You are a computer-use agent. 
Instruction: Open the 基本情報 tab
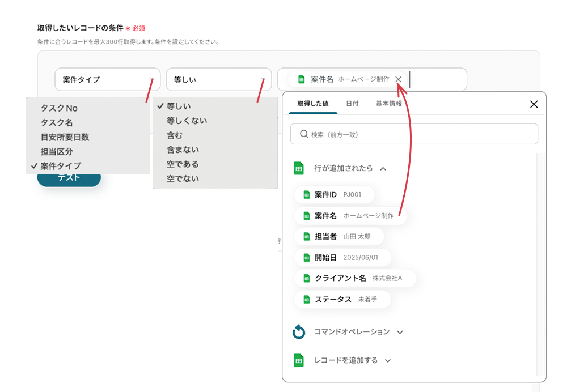[x=388, y=104]
